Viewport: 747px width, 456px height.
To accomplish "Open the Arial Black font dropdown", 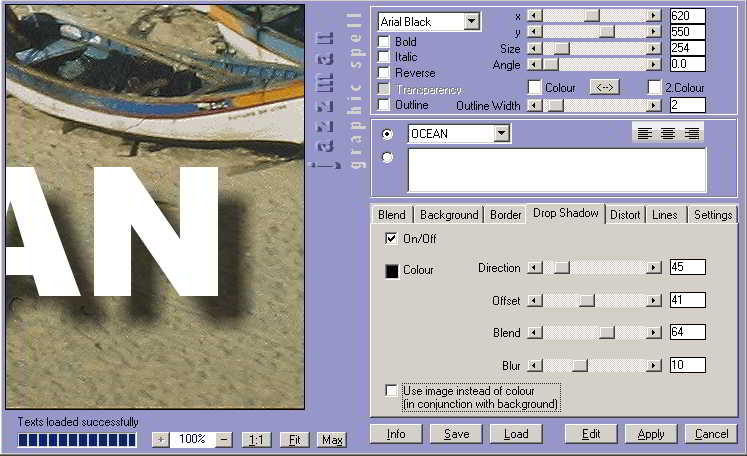I will coord(471,21).
